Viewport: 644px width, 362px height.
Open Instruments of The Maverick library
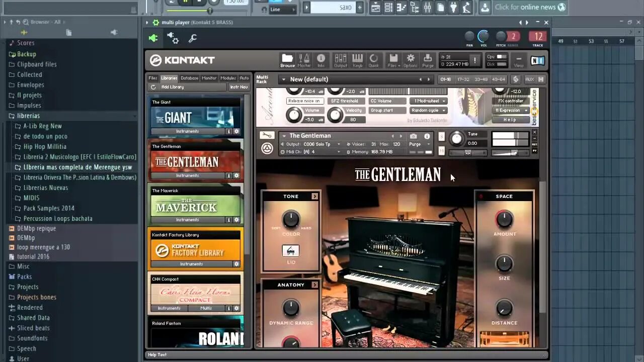point(188,220)
